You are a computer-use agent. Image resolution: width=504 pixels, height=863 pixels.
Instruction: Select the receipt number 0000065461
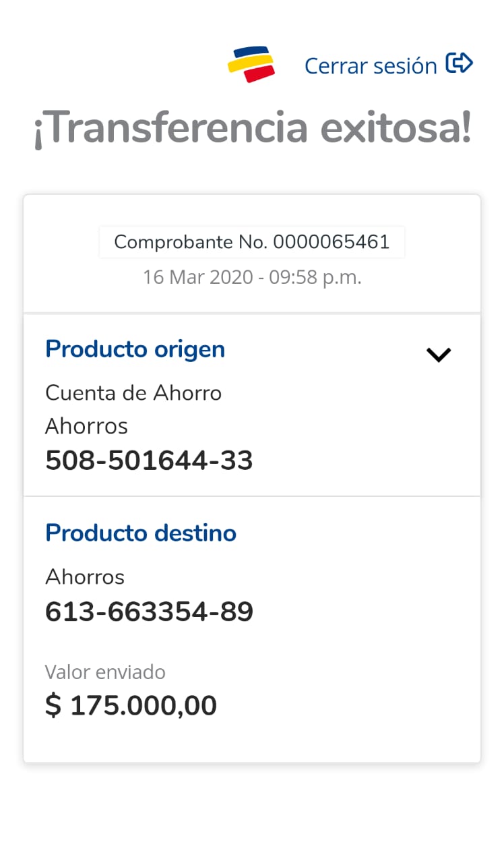(x=332, y=242)
